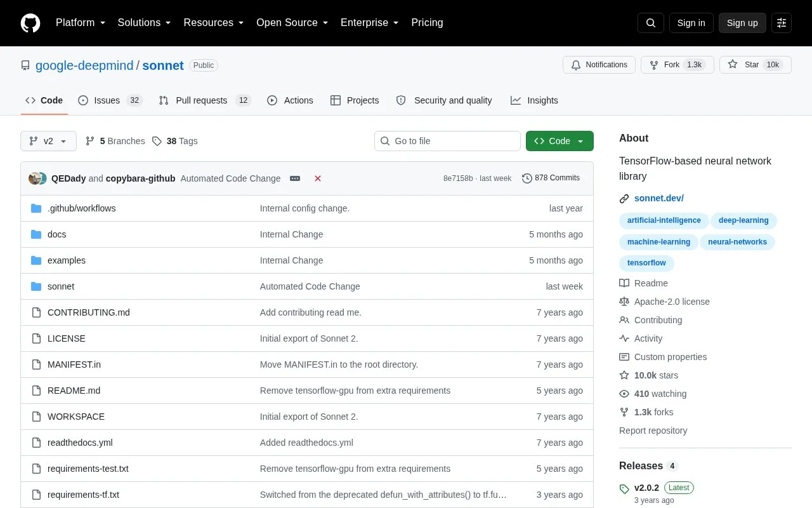Image resolution: width=812 pixels, height=508 pixels.
Task: Switch to the Actions tab
Action: (x=290, y=100)
